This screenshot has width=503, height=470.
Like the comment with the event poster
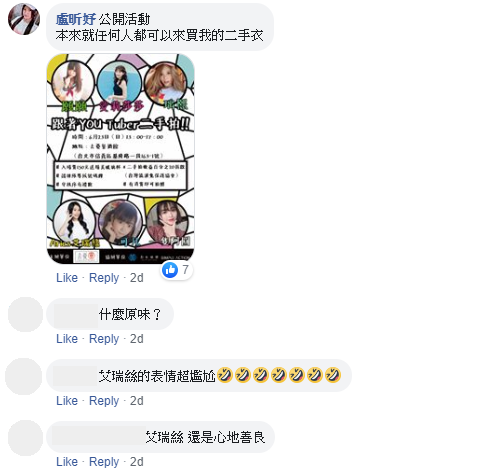click(67, 278)
